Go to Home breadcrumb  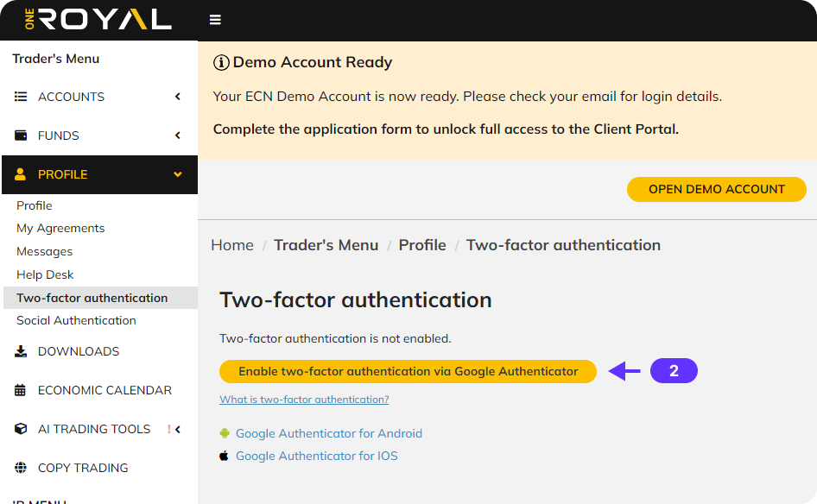[232, 245]
